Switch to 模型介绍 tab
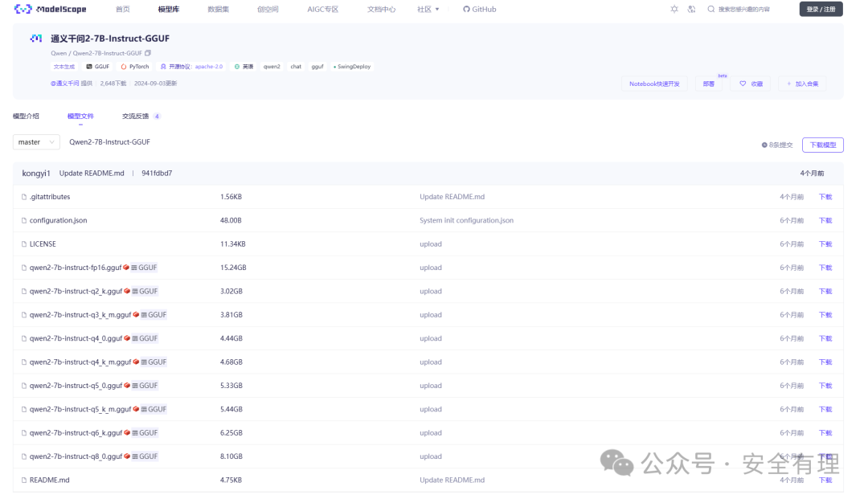Screen dimensions: 868x499 pos(26,117)
